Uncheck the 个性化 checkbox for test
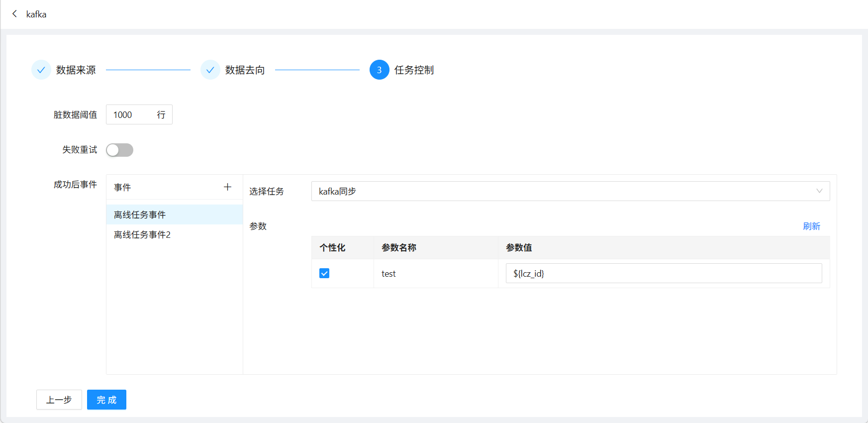Image resolution: width=868 pixels, height=423 pixels. pos(324,273)
